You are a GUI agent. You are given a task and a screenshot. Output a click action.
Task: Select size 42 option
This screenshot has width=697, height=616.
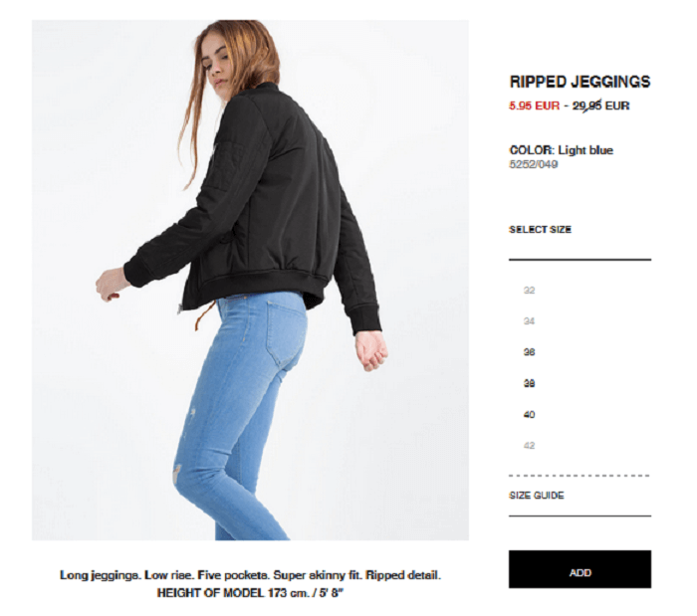tap(529, 446)
